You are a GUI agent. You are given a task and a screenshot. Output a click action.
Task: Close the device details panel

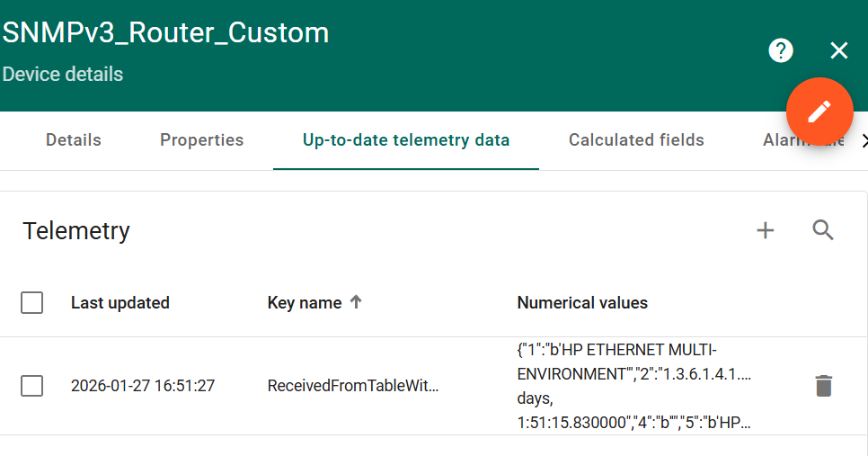click(x=839, y=50)
